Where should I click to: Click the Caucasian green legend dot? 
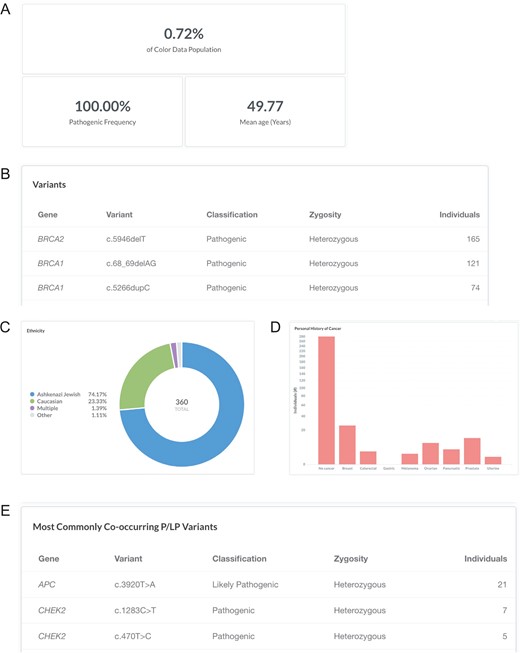pos(32,401)
